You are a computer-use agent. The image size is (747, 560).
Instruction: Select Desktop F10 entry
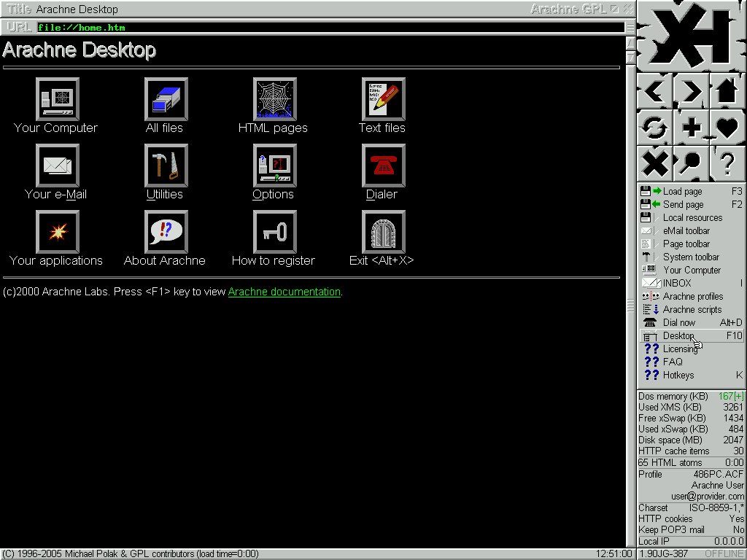(692, 335)
